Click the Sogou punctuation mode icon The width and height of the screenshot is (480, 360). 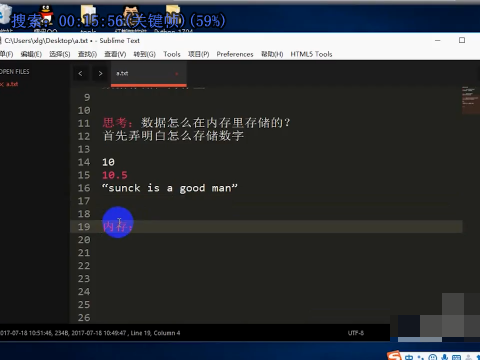click(x=421, y=357)
